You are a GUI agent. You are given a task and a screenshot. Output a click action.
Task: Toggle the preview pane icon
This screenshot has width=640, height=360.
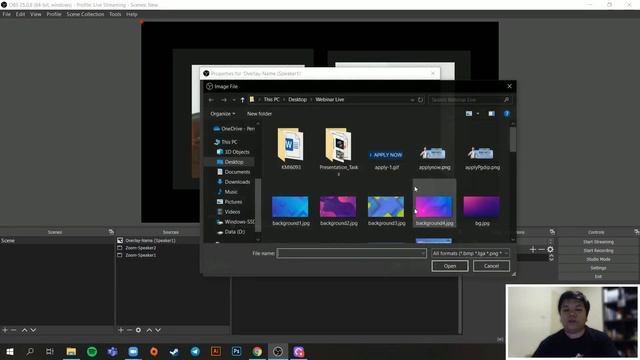pyautogui.click(x=491, y=114)
